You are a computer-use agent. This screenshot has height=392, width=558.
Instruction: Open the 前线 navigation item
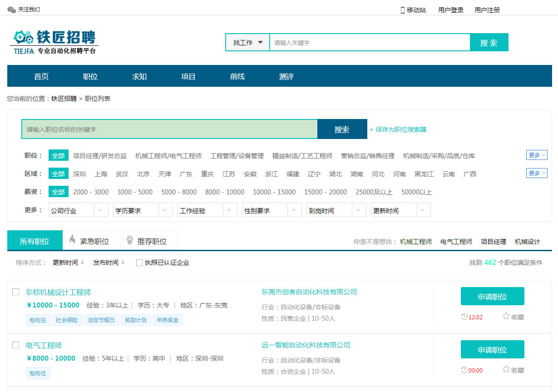[x=237, y=76]
